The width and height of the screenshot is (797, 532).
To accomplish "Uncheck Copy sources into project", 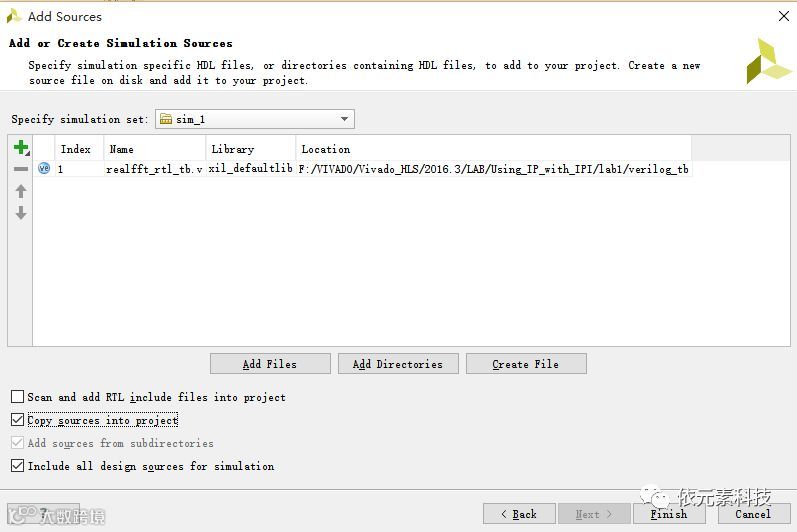I will pyautogui.click(x=18, y=420).
